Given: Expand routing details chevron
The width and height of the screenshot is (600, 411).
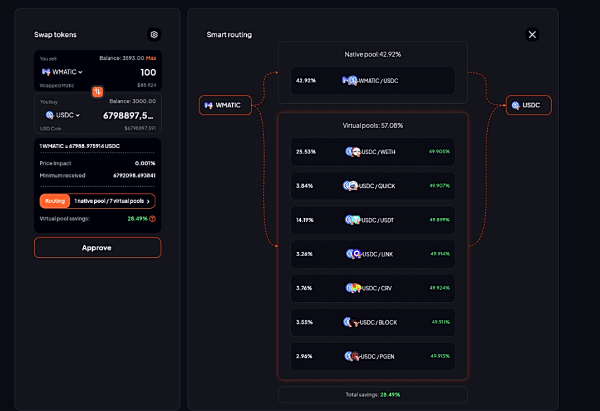Looking at the screenshot, I should (148, 201).
